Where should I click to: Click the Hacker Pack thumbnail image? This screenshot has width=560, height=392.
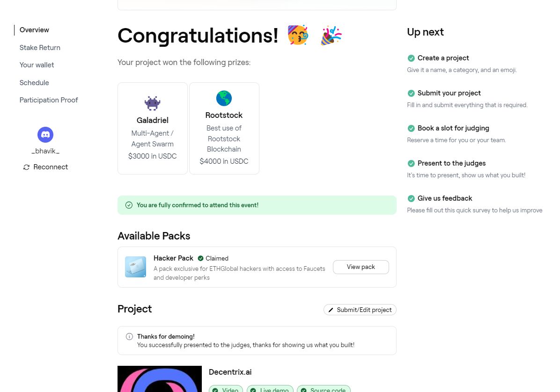click(x=135, y=267)
